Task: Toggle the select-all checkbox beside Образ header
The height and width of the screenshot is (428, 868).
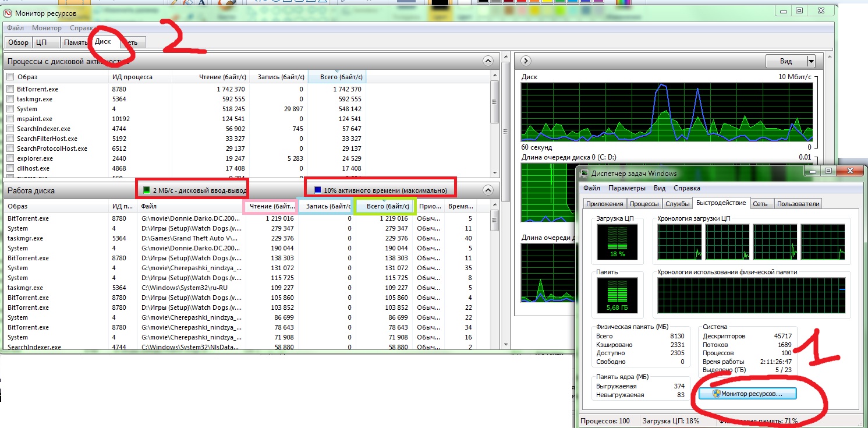Action: click(10, 77)
